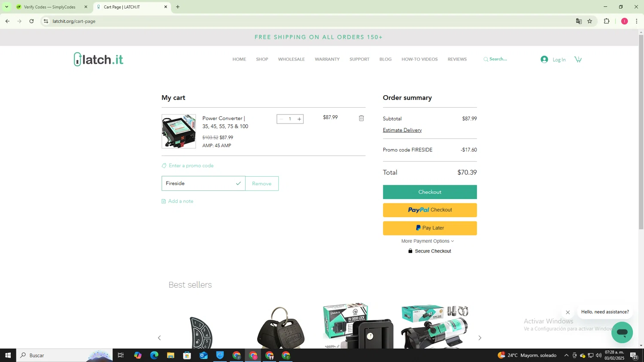Open WARRANTY page
The height and width of the screenshot is (362, 644).
pyautogui.click(x=327, y=59)
